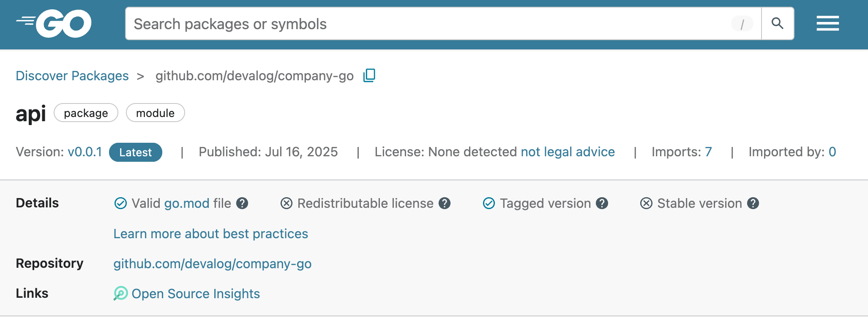This screenshot has width=868, height=321.
Task: Open the hamburger navigation menu
Action: [x=827, y=24]
